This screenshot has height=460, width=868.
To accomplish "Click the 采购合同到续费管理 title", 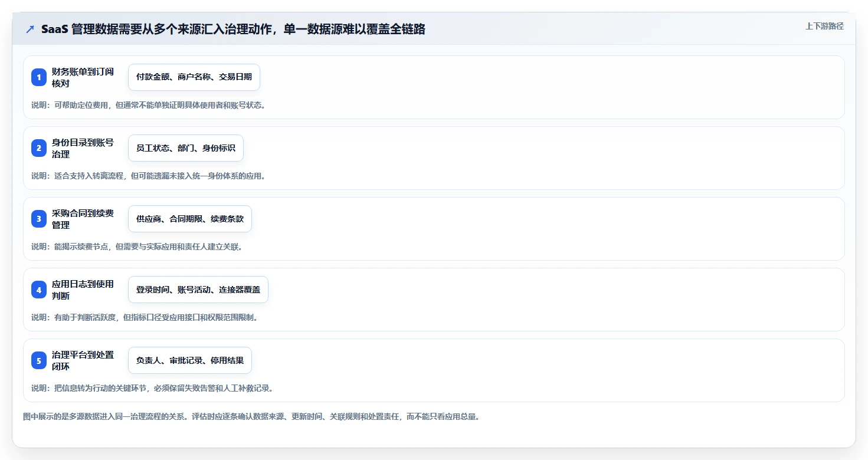I will (83, 219).
